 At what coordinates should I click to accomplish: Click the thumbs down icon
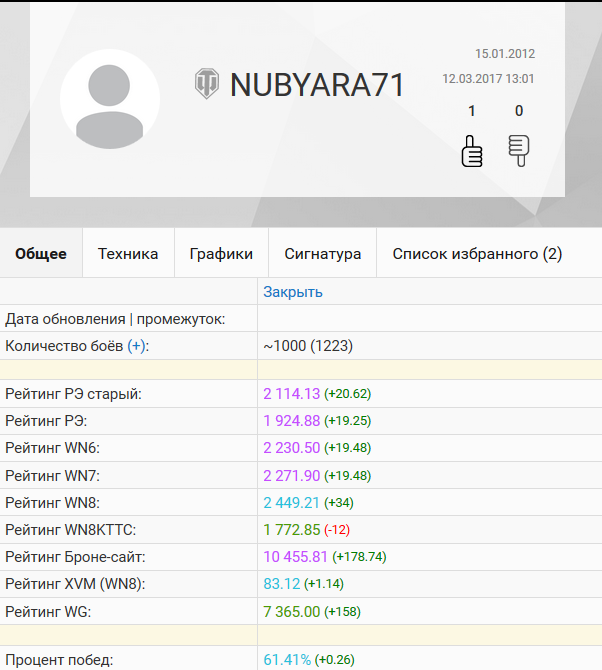pyautogui.click(x=519, y=150)
